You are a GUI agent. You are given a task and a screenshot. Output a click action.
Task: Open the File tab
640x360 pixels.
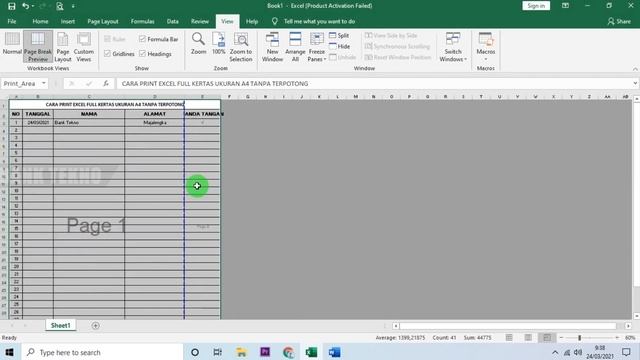12,21
